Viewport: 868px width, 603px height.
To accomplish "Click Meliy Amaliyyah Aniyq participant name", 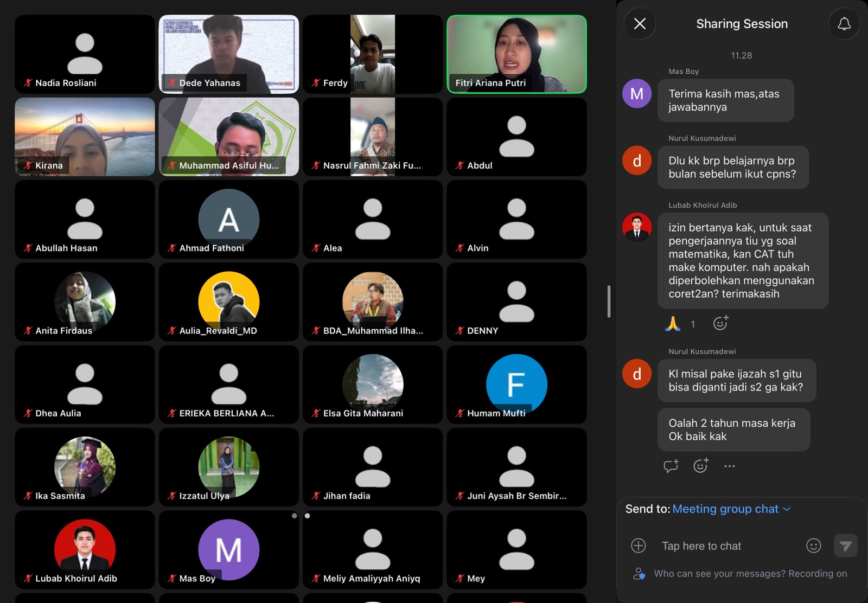I will (372, 578).
